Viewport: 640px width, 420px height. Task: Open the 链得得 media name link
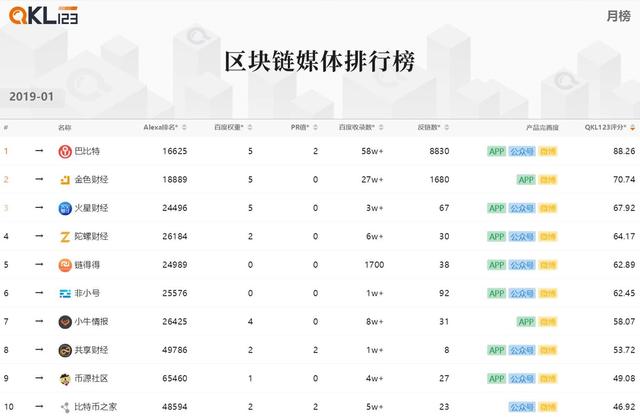[87, 265]
